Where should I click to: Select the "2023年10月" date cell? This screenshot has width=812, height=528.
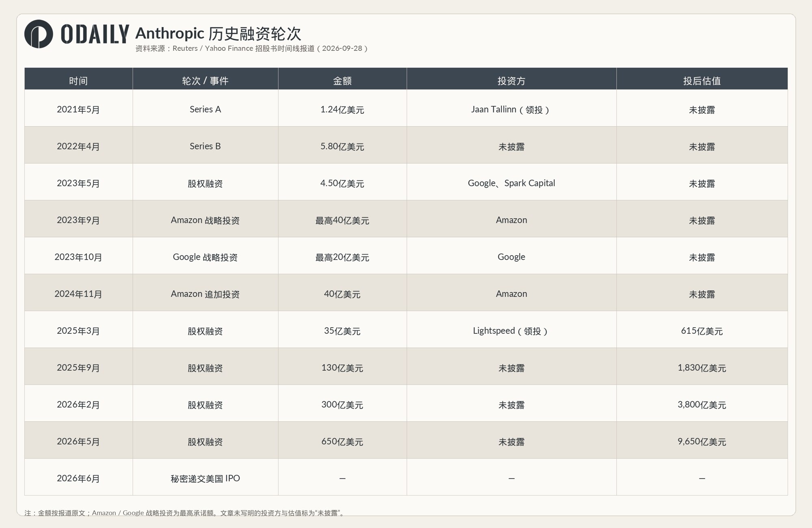[78, 255]
